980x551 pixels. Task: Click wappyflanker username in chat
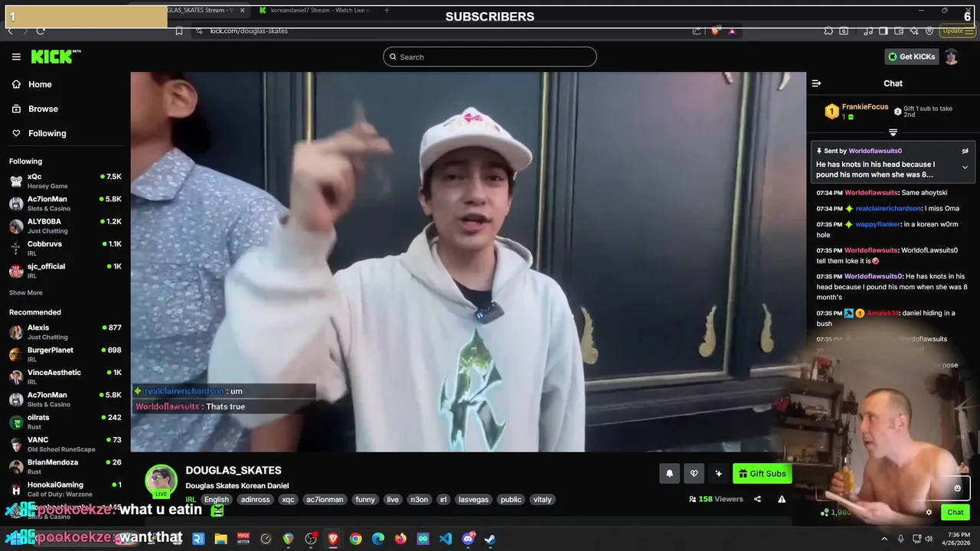(x=877, y=224)
